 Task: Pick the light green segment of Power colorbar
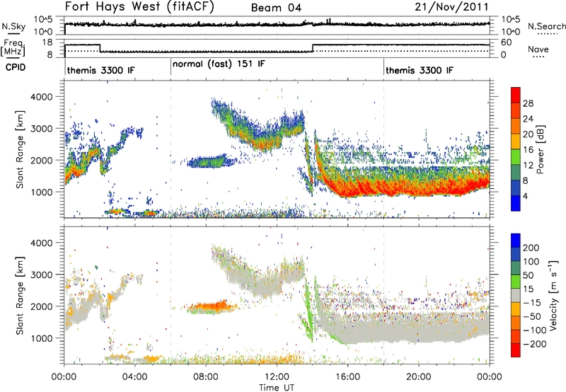click(x=516, y=156)
